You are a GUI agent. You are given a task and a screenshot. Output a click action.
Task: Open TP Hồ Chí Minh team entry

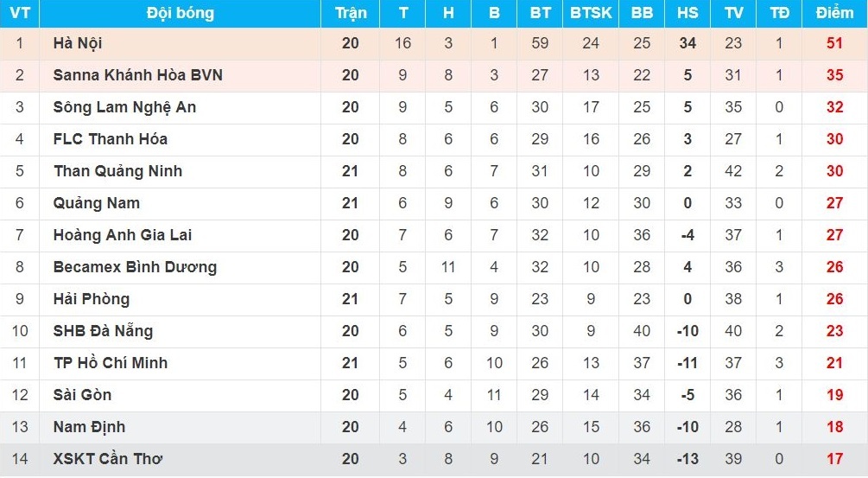(x=110, y=363)
